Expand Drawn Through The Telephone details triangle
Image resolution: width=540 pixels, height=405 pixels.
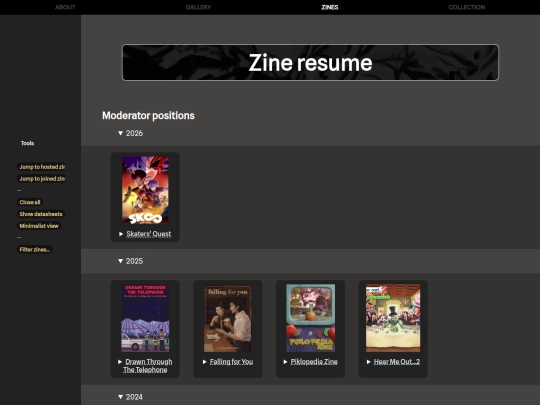click(120, 362)
